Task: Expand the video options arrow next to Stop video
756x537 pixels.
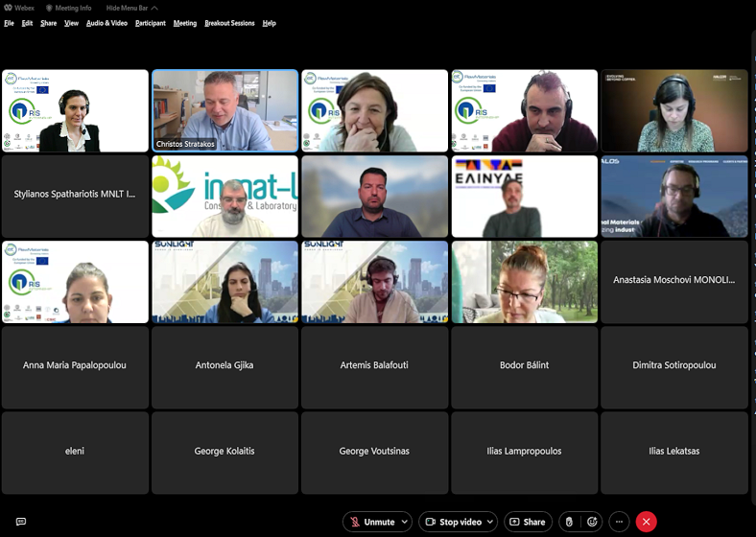Action: click(x=488, y=522)
